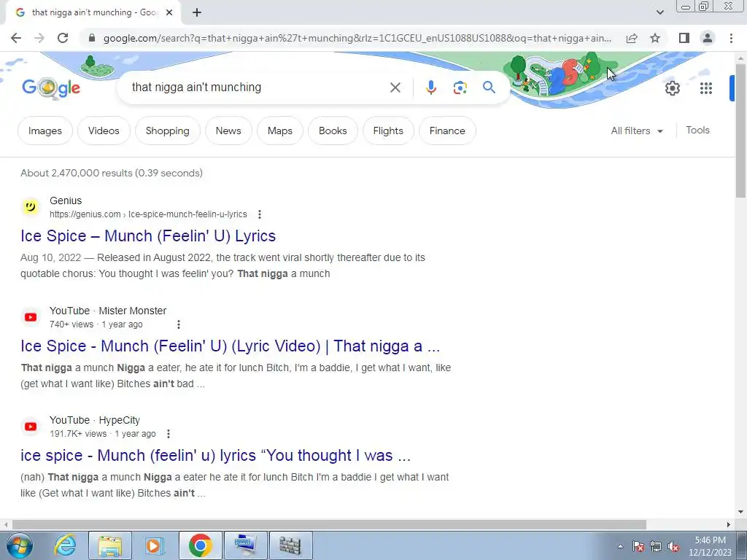Viewport: 747px width, 560px height.
Task: Open the browser side panel icon
Action: [x=684, y=38]
